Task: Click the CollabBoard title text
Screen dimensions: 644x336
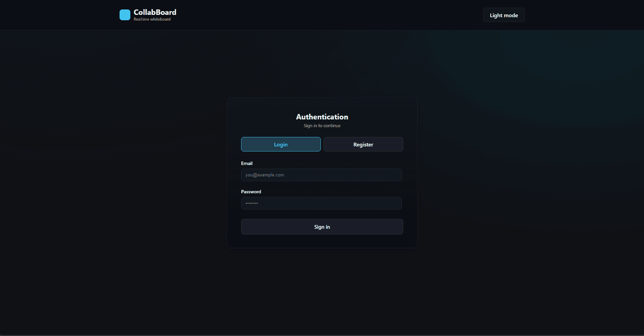Action: 155,12
